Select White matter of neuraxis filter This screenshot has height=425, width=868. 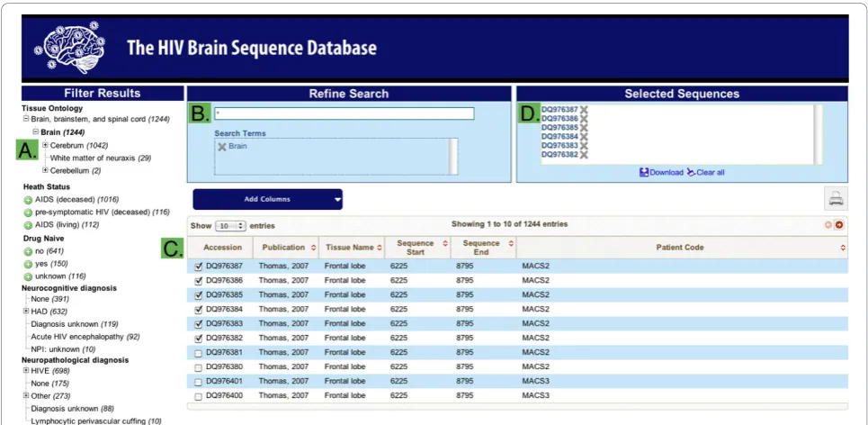100,158
